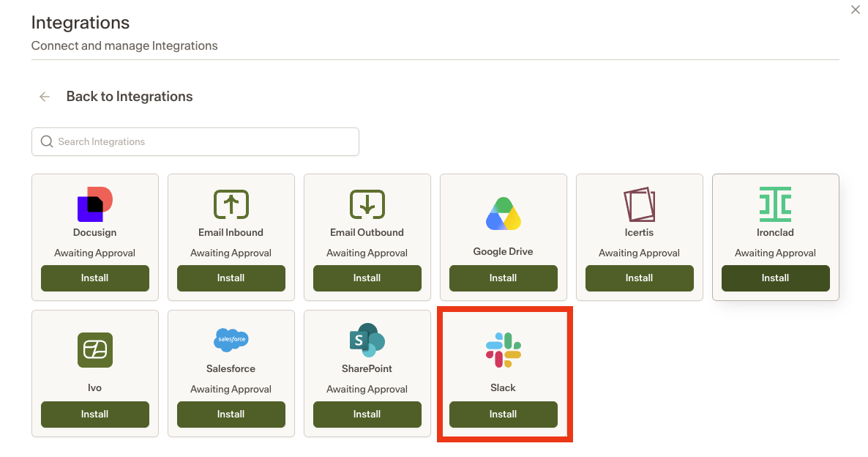Screen dimensions: 868x457
Task: Install the Slack integration
Action: pos(504,415)
